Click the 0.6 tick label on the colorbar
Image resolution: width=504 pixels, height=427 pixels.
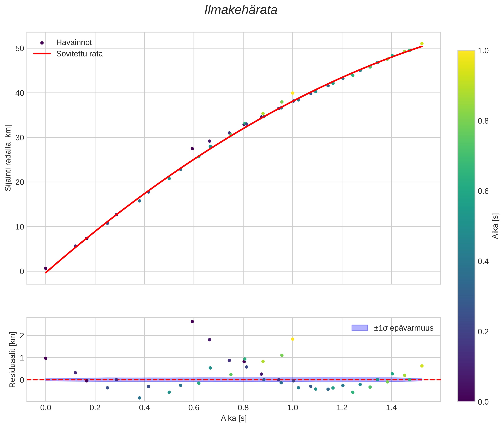(x=483, y=191)
